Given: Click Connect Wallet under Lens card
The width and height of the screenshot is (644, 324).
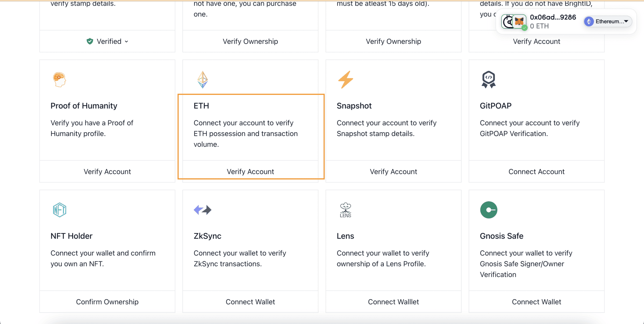Looking at the screenshot, I should [x=394, y=302].
